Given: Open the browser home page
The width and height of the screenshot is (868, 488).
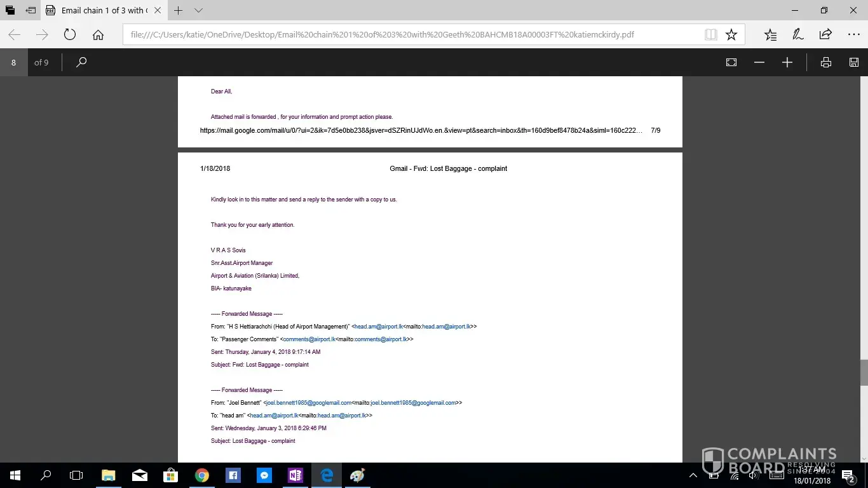Looking at the screenshot, I should click(x=98, y=35).
